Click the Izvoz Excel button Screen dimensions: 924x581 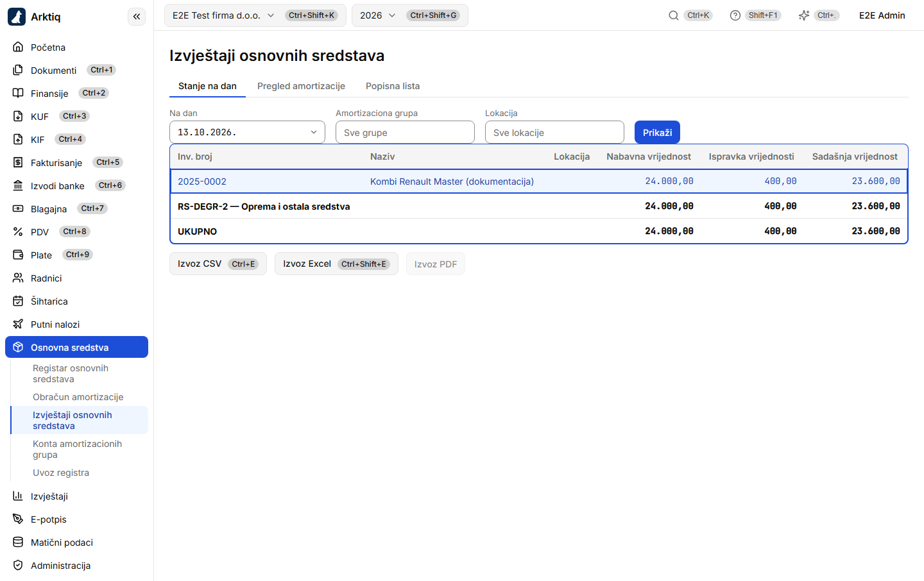[x=336, y=264]
